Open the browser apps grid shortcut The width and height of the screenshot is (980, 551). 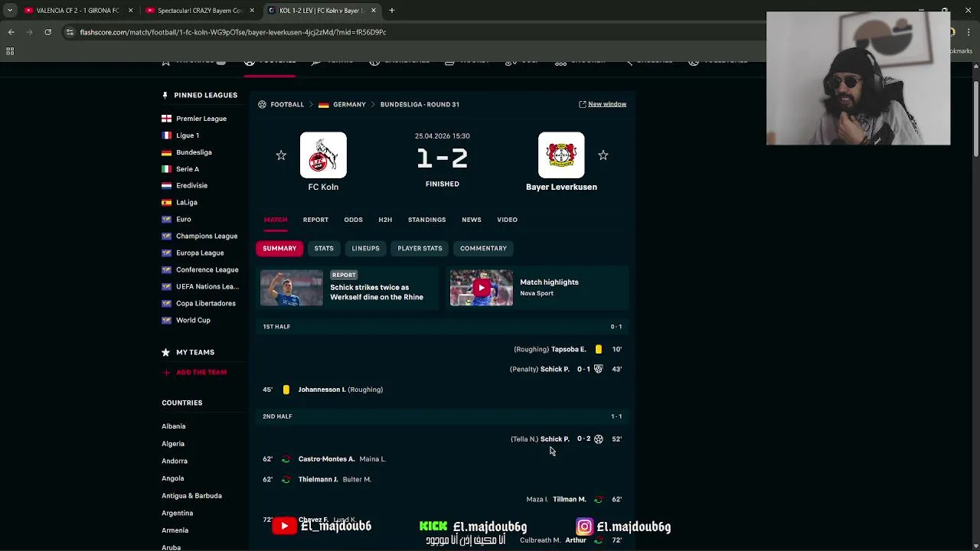(10, 51)
